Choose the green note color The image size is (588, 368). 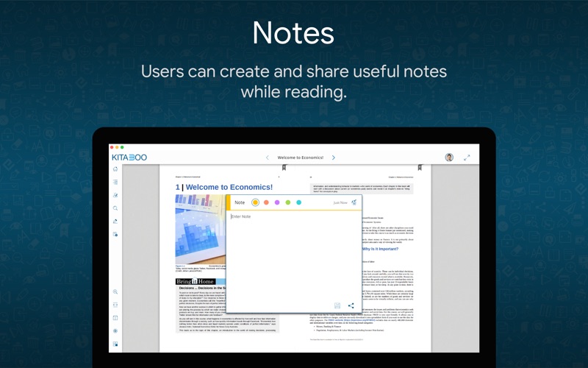click(x=288, y=202)
